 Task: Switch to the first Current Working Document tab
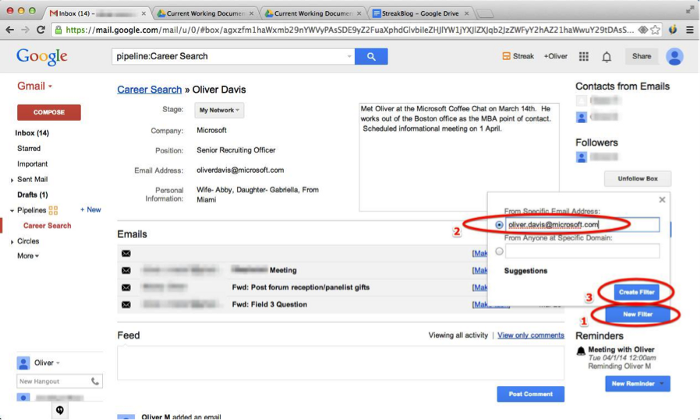(x=205, y=13)
